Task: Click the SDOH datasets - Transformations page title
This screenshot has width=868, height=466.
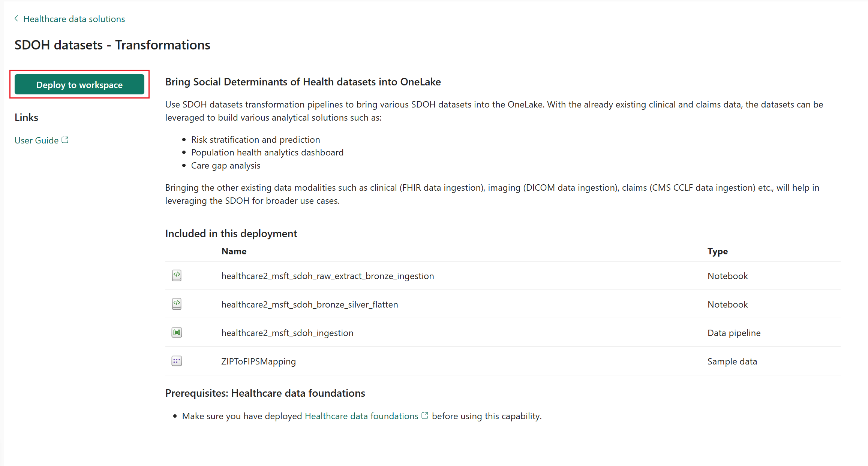Action: pos(112,45)
